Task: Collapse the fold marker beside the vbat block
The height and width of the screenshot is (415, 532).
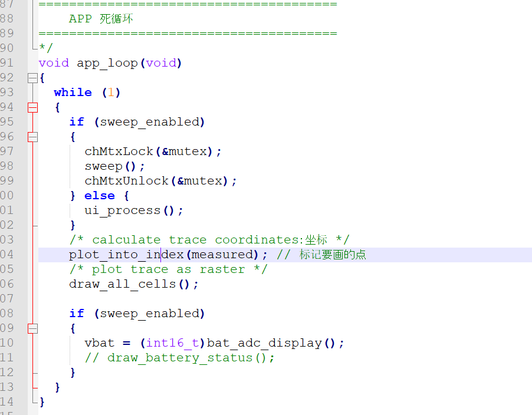Action: pyautogui.click(x=32, y=328)
